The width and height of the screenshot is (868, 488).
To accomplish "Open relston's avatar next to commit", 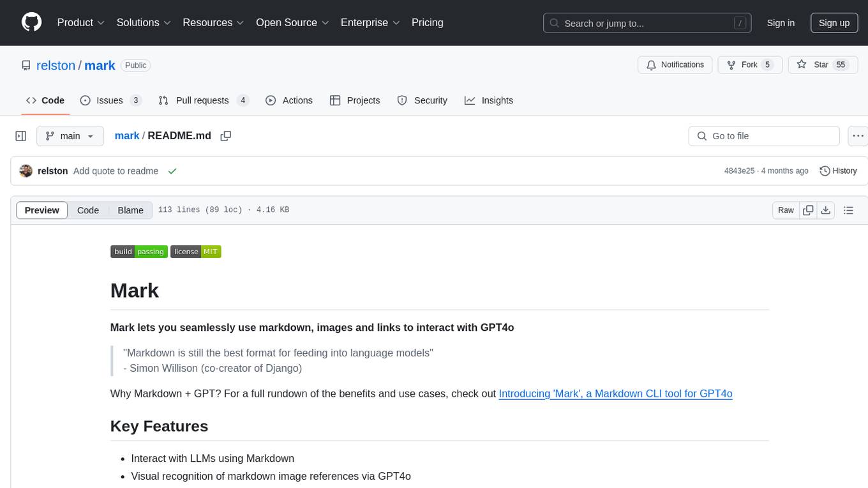I will (26, 171).
